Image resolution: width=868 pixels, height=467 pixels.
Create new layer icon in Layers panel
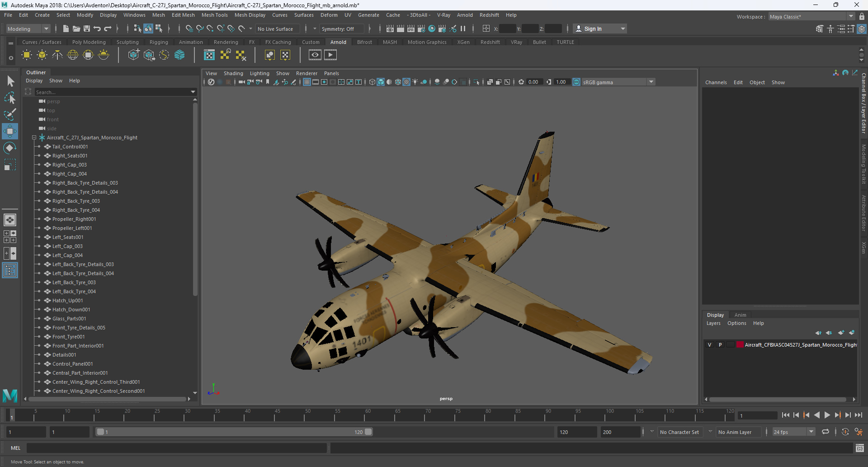tap(841, 333)
